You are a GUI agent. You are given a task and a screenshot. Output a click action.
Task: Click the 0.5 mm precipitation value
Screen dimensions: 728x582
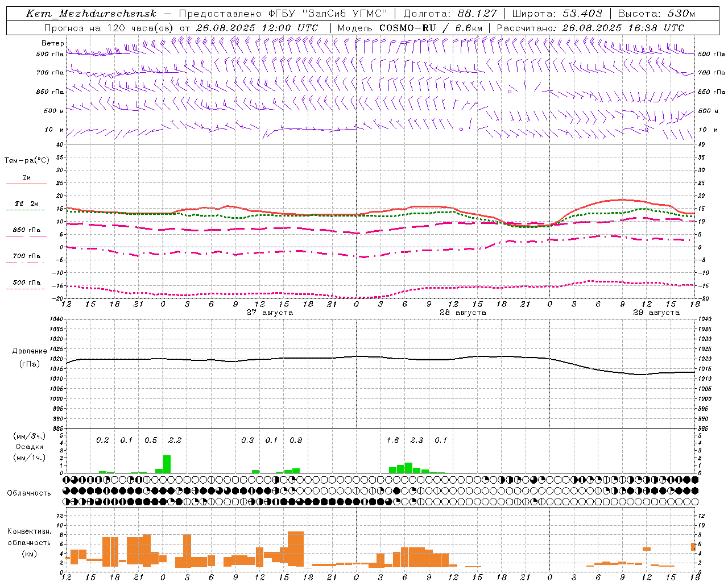pyautogui.click(x=151, y=440)
